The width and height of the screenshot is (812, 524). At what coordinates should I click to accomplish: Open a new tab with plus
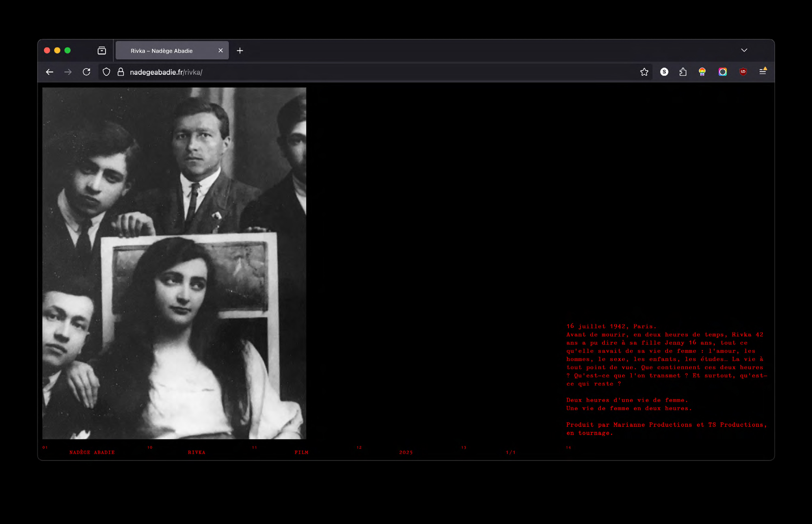tap(240, 50)
